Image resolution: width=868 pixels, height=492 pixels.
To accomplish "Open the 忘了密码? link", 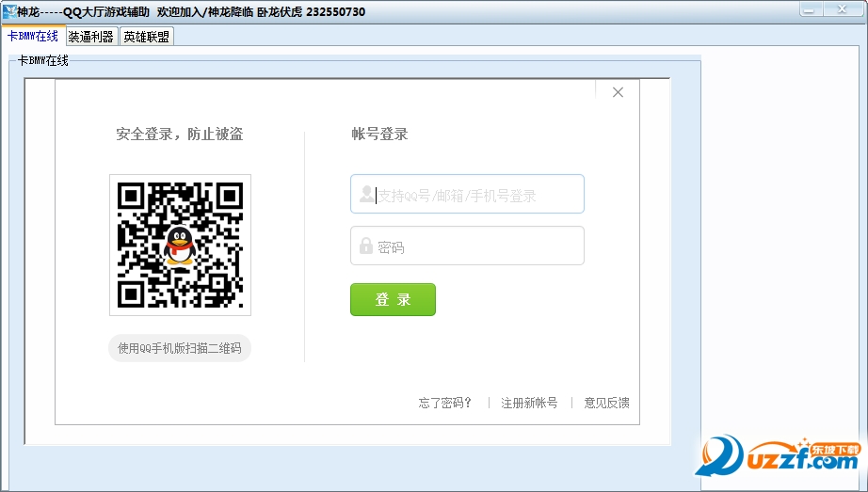I will pyautogui.click(x=445, y=403).
